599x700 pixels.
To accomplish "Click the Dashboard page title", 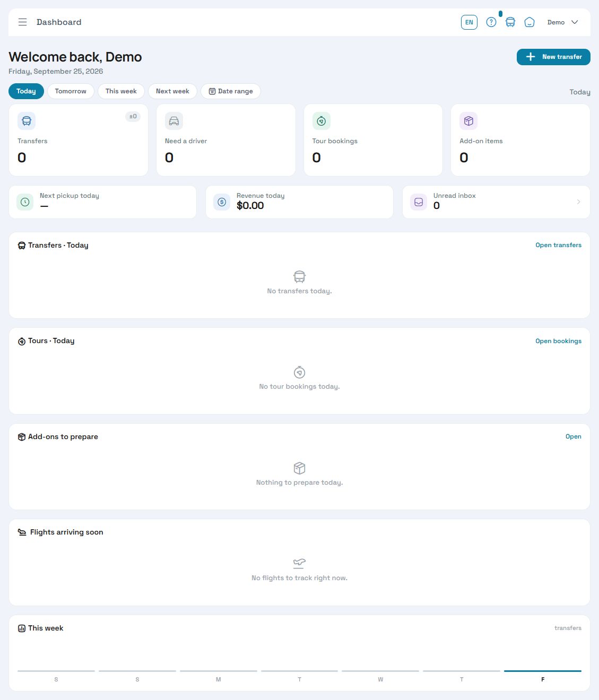I will pos(59,22).
